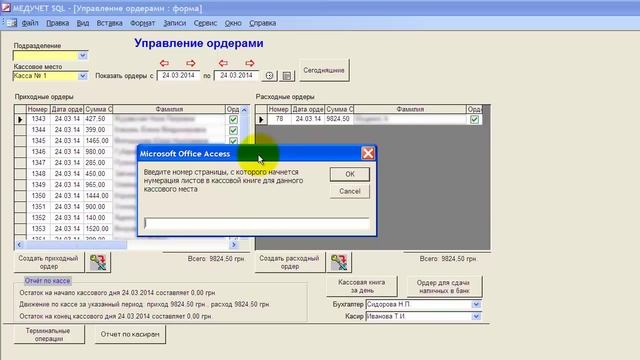The height and width of the screenshot is (360, 640).
Task: Click amount 1520,00 in order 1353
Action: (x=97, y=229)
